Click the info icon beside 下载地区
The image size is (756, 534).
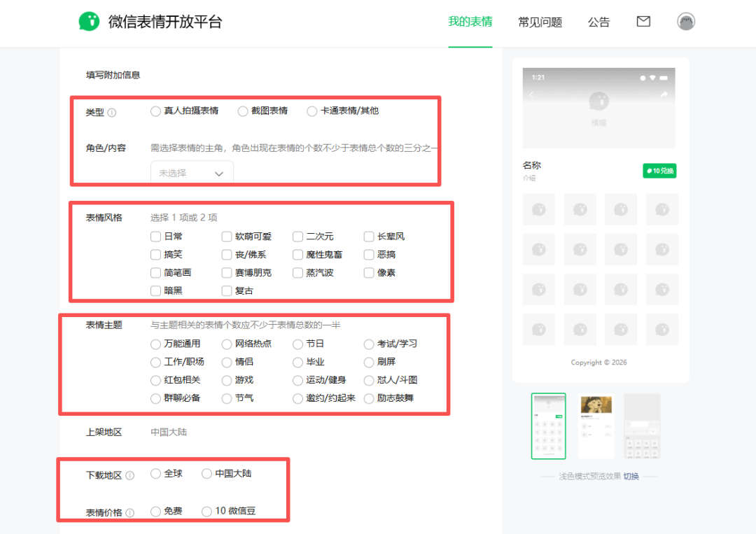(x=129, y=474)
